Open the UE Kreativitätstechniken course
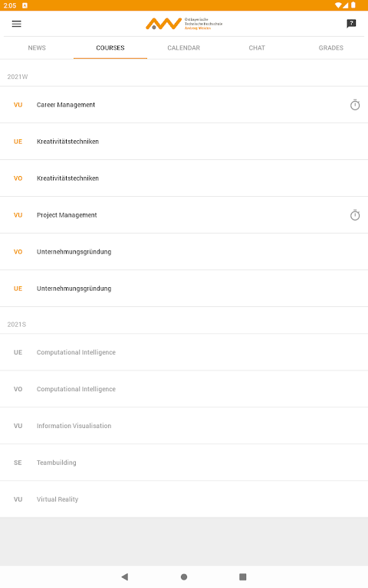This screenshot has width=368, height=588. (184, 142)
